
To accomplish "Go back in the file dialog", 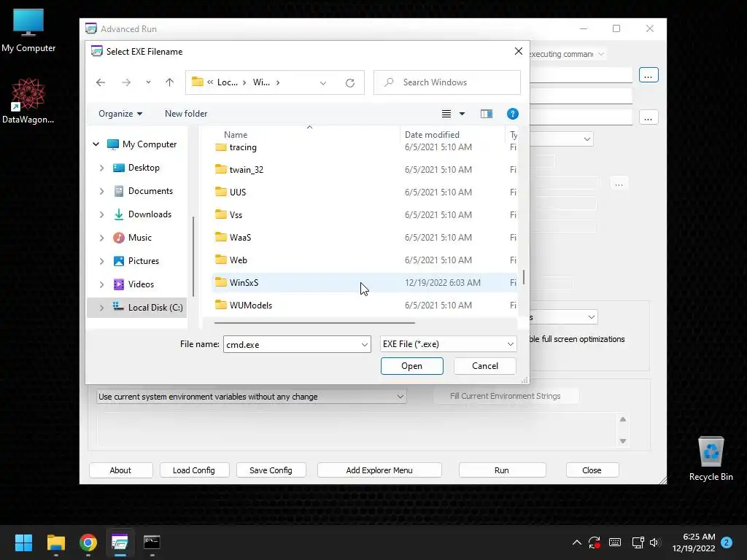I will [x=101, y=82].
